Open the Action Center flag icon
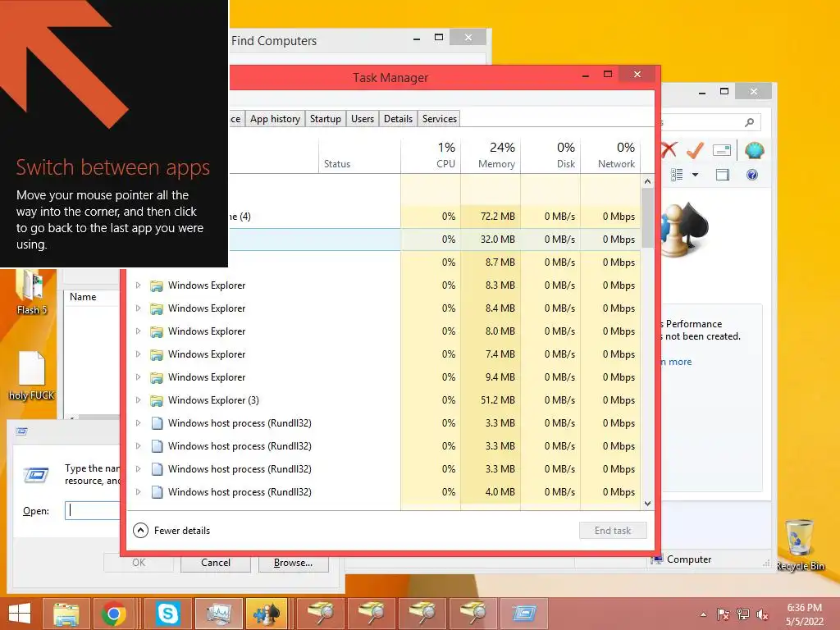 click(x=724, y=614)
